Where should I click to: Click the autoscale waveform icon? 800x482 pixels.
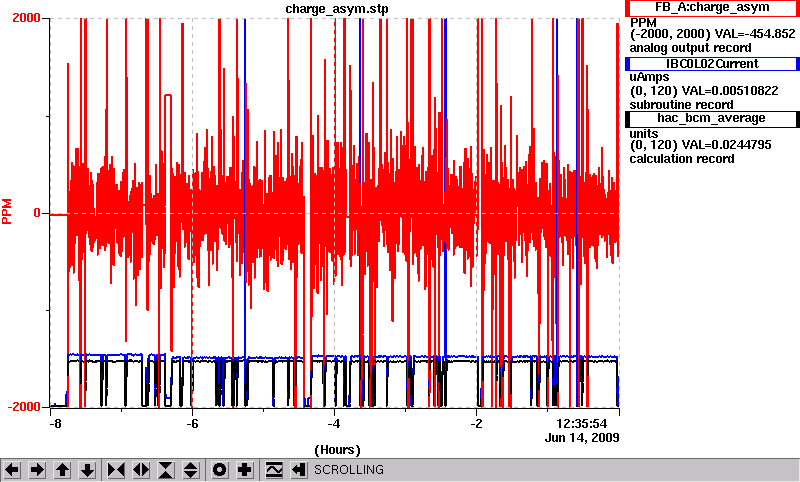(x=274, y=470)
